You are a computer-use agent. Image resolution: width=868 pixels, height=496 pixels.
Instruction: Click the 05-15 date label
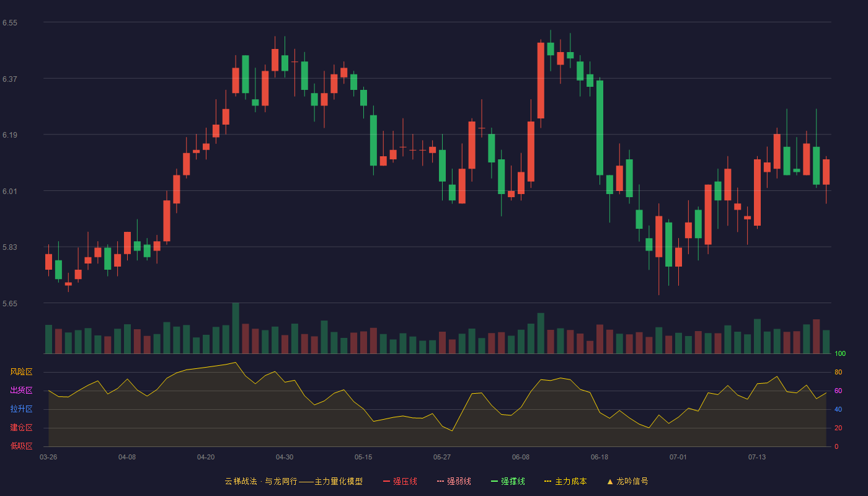363,457
